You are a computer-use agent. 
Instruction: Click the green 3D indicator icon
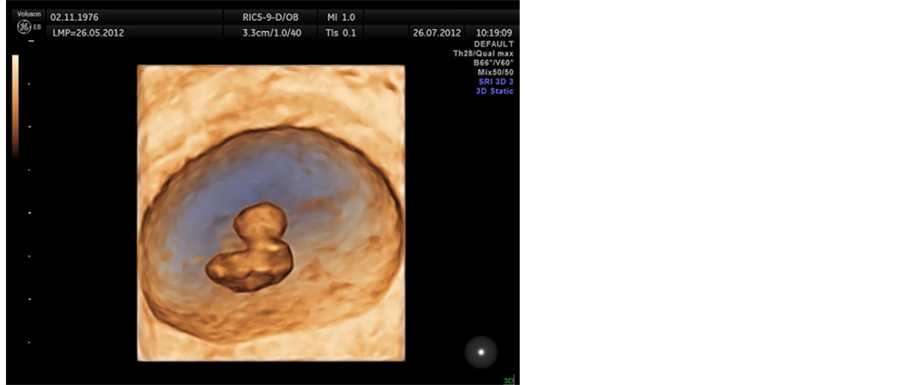[509, 380]
